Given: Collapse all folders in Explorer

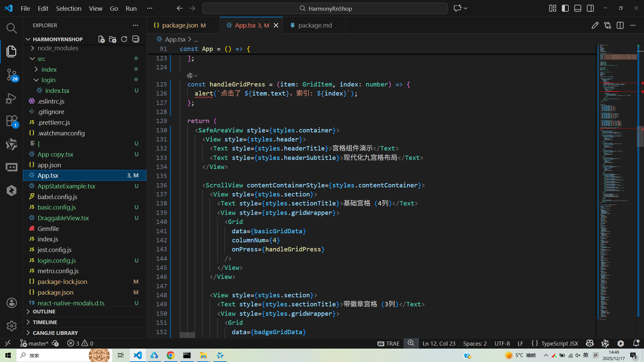Looking at the screenshot, I should pyautogui.click(x=136, y=39).
